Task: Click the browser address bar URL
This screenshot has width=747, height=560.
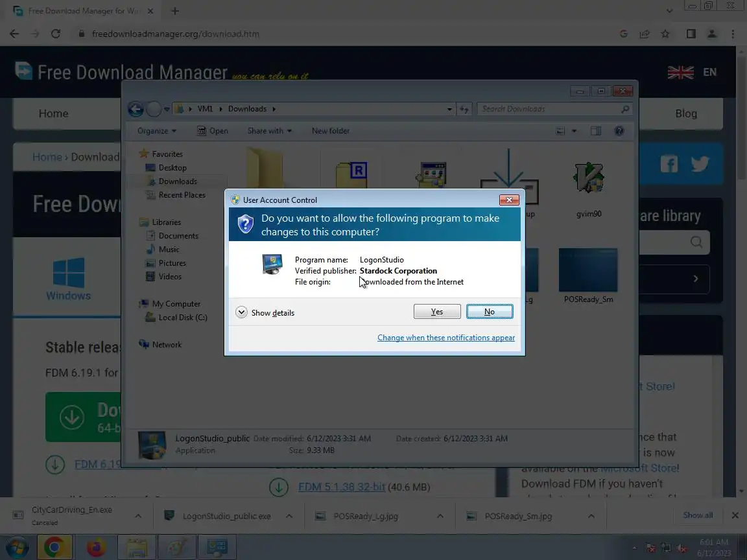Action: pos(175,34)
